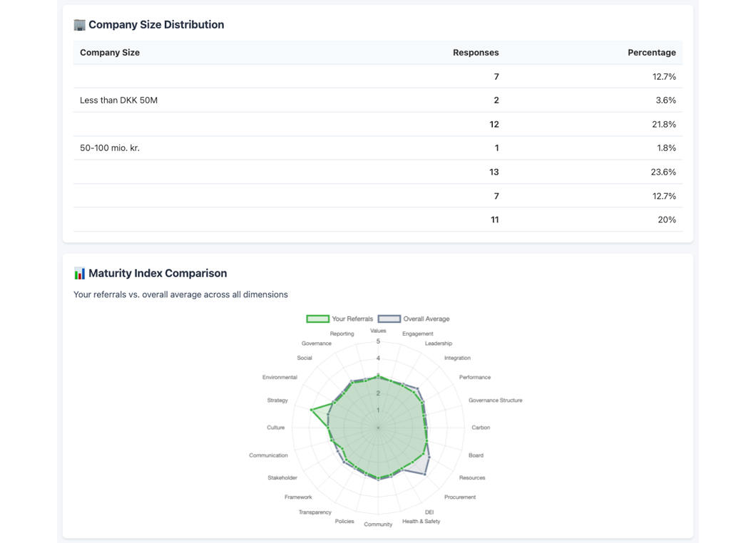
Task: Click the bar chart icon beside Maturity Index Comparison
Action: tap(79, 274)
